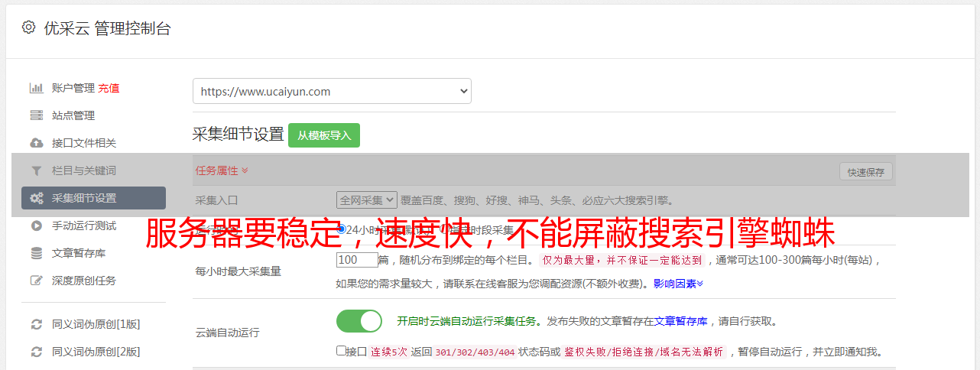
Task: Click the red 充值 link
Action: [x=109, y=88]
